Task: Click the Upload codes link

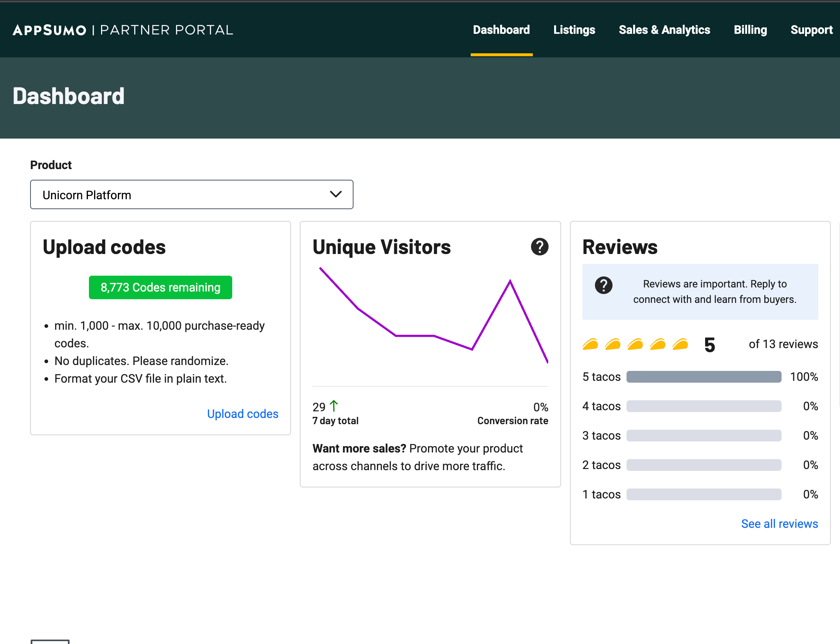Action: (x=243, y=414)
